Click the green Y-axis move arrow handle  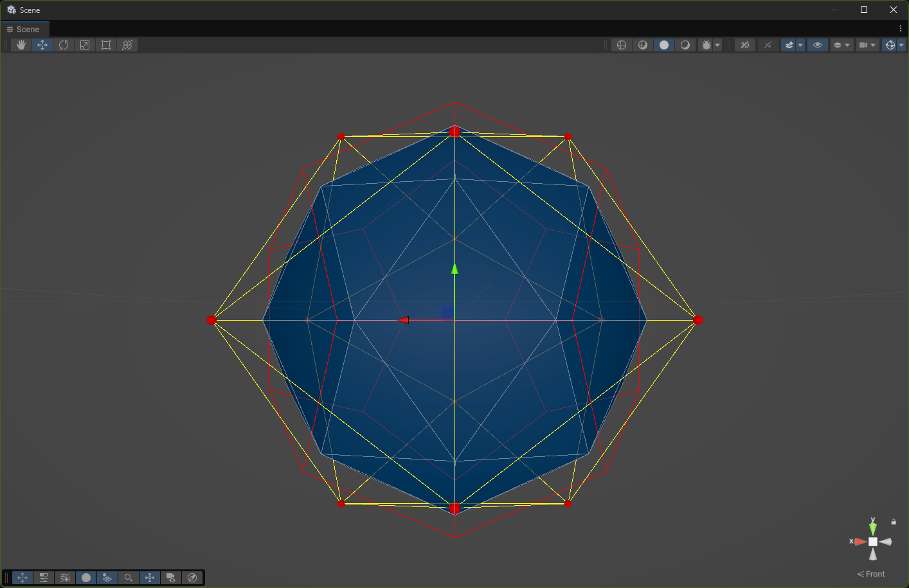pos(455,269)
